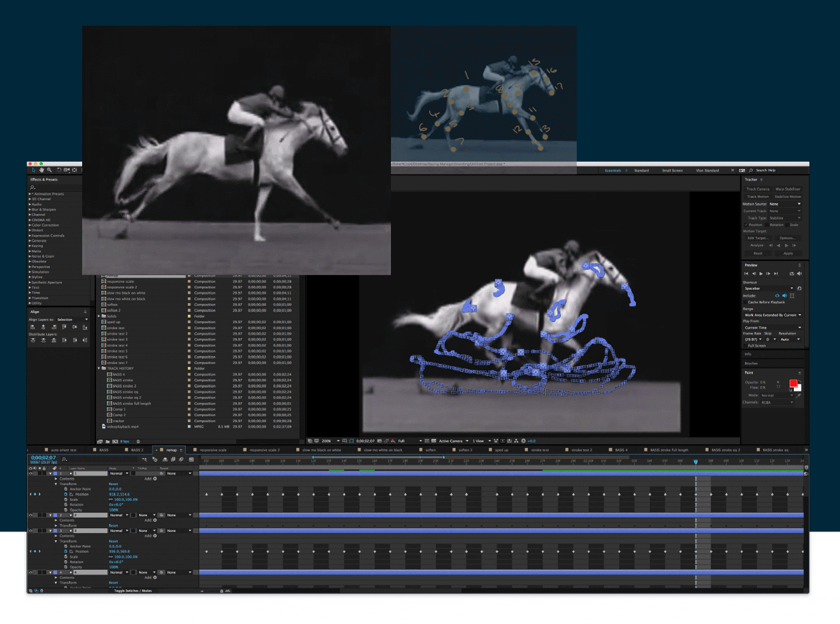This screenshot has height=624, width=840.
Task: Open the Play From Current Time dropdown
Action: click(773, 328)
